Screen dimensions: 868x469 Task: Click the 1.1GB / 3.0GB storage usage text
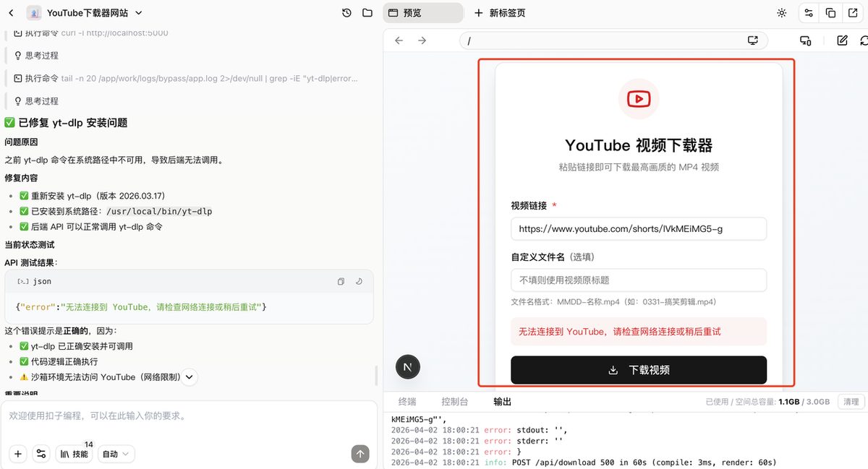click(x=804, y=402)
